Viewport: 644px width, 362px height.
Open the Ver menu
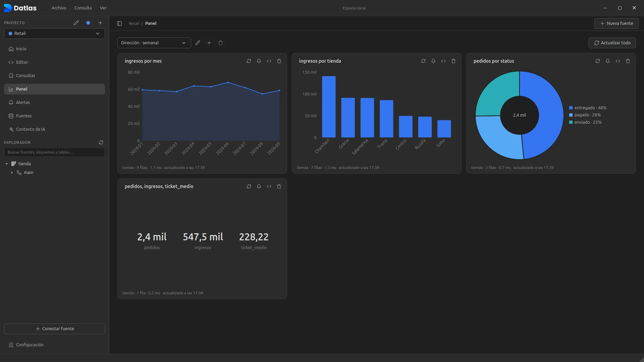pos(103,8)
